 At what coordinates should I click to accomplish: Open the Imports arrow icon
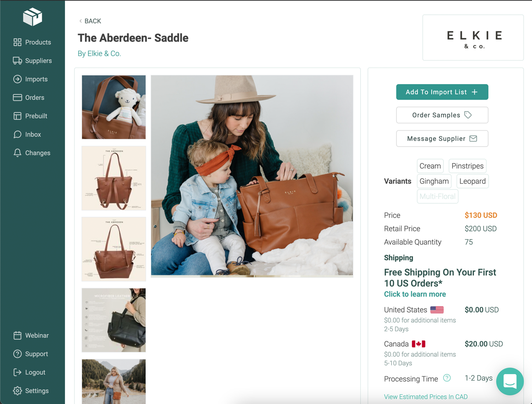[17, 79]
